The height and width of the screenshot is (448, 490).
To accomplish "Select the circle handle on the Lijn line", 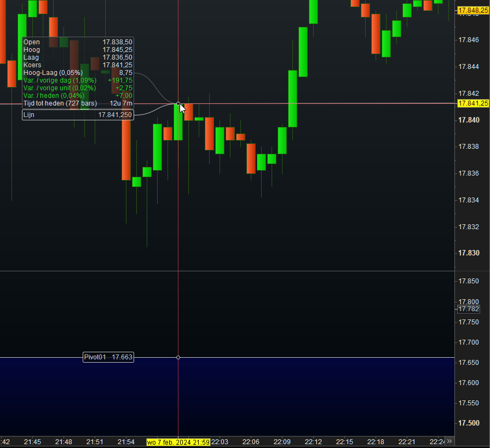I will (x=178, y=103).
